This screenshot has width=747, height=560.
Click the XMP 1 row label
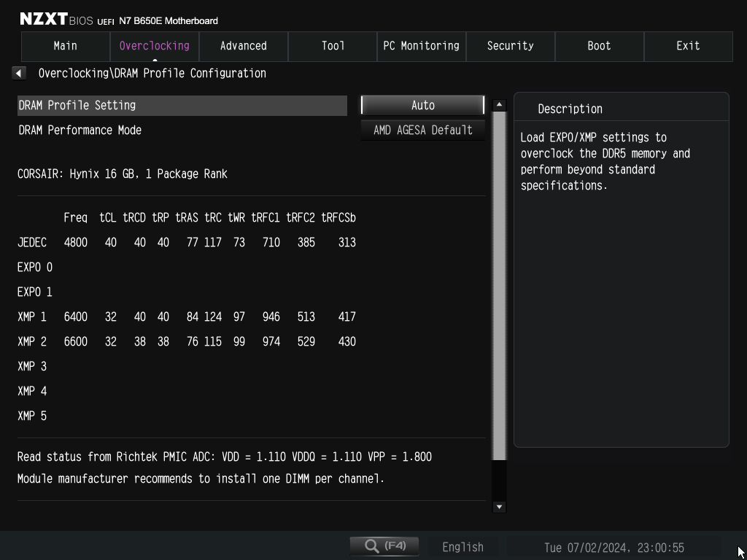pos(32,316)
